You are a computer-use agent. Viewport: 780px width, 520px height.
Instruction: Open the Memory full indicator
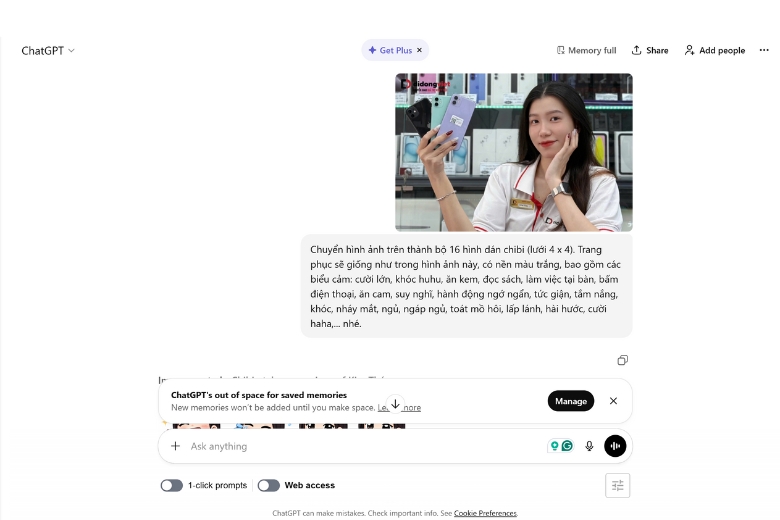(586, 50)
